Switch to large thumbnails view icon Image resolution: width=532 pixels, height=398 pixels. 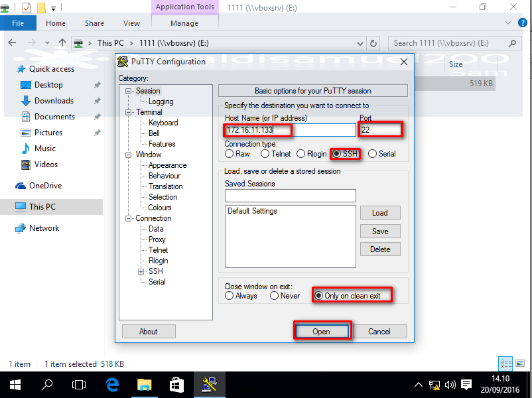tap(520, 364)
